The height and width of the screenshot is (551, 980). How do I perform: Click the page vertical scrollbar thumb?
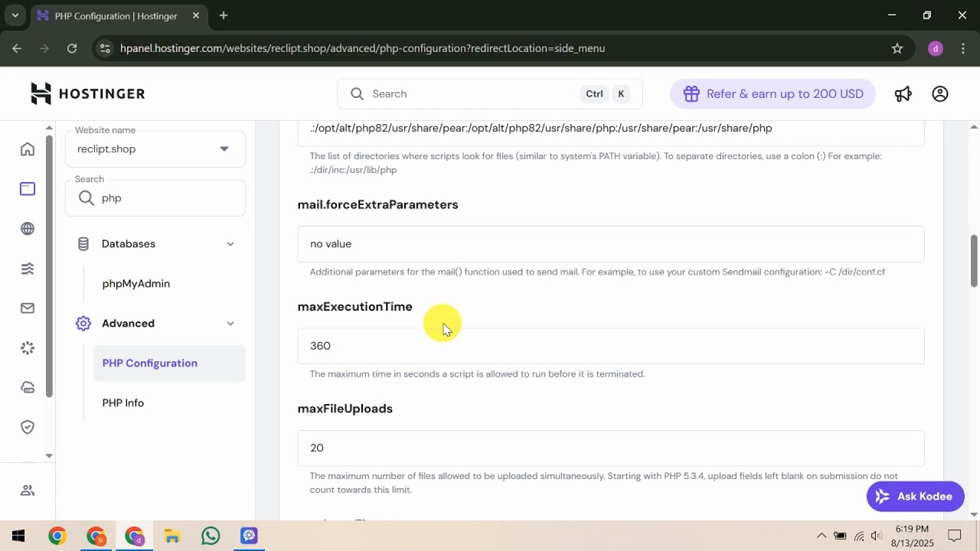[x=974, y=261]
